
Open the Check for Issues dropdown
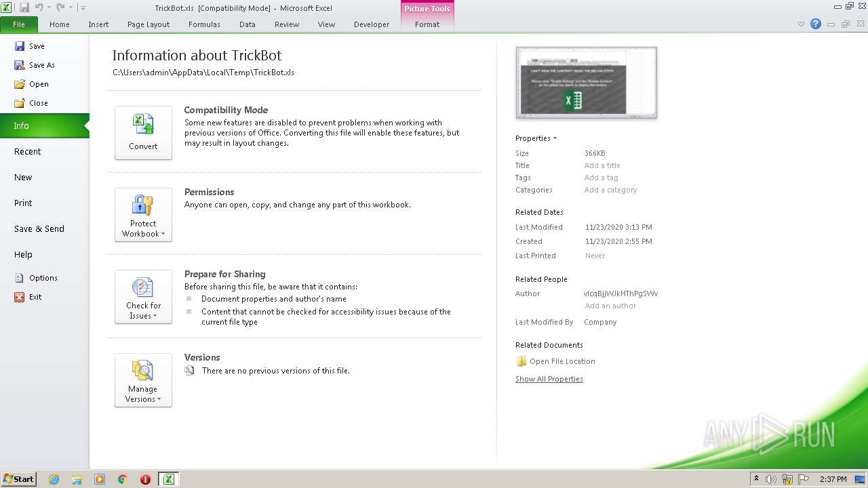[x=143, y=297]
